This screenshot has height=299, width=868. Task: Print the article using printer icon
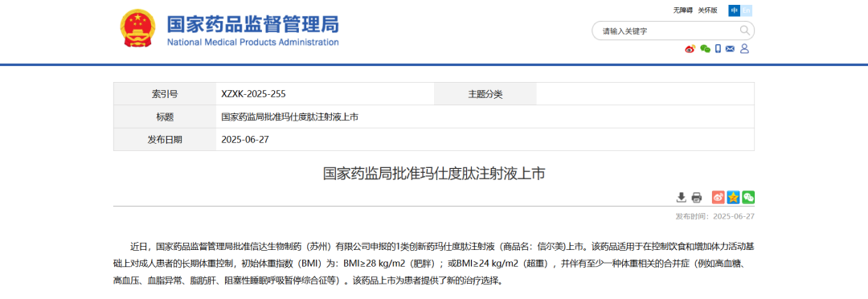[x=696, y=197]
